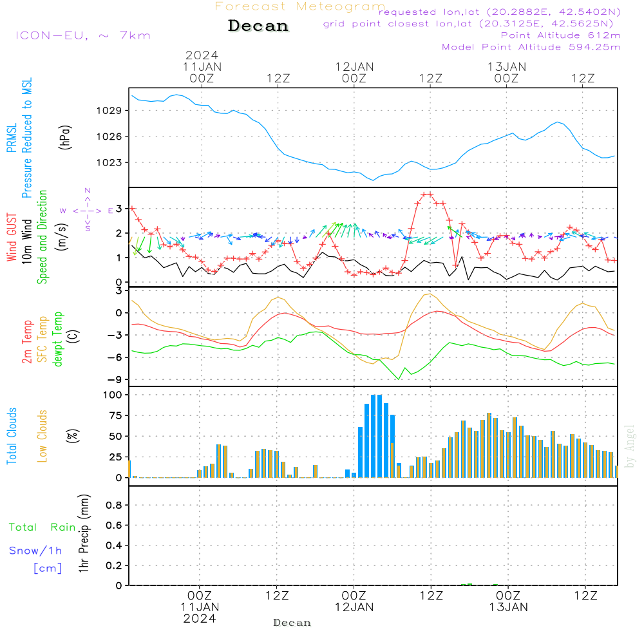Click the 'PRMSL' axis label
Image resolution: width=644 pixels, height=644 pixels.
12,138
